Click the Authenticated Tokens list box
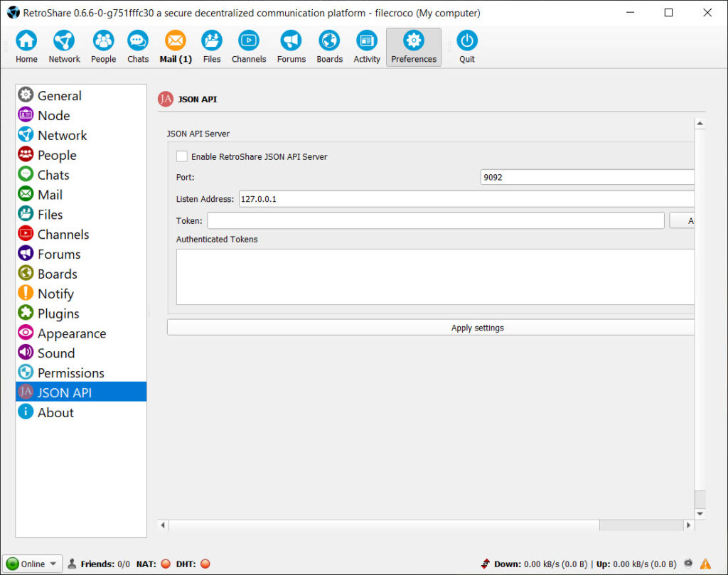 click(435, 277)
